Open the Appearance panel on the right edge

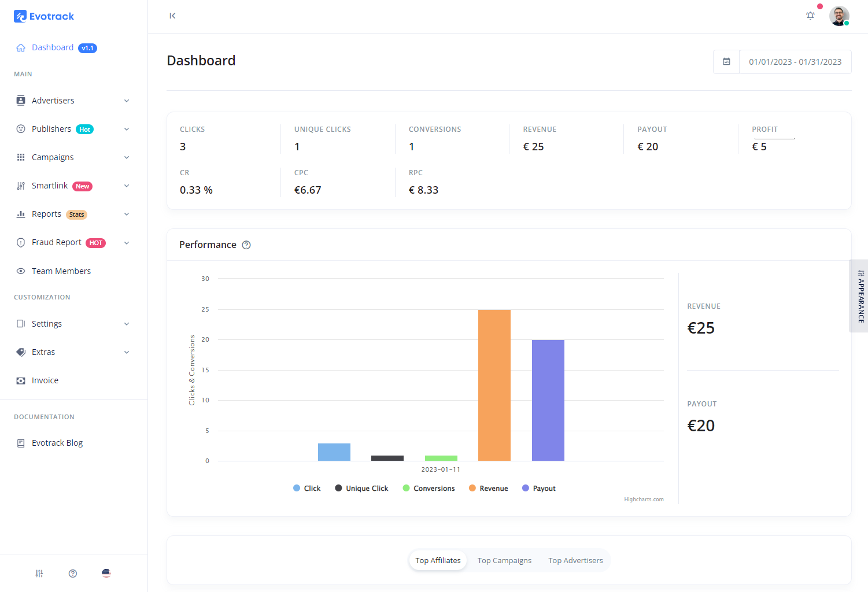860,296
